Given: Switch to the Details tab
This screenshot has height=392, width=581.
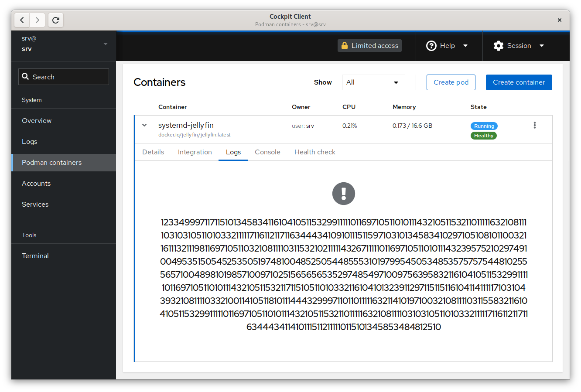Looking at the screenshot, I should tap(153, 152).
